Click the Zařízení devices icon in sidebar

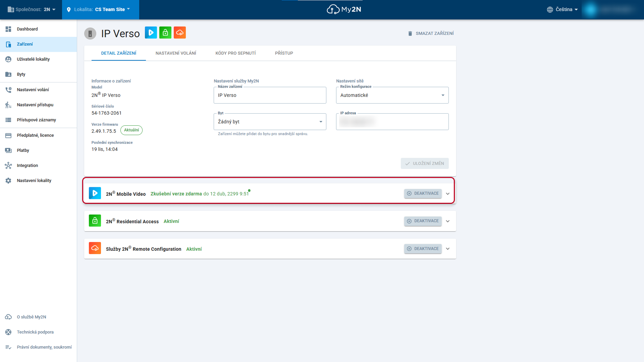pos(8,44)
